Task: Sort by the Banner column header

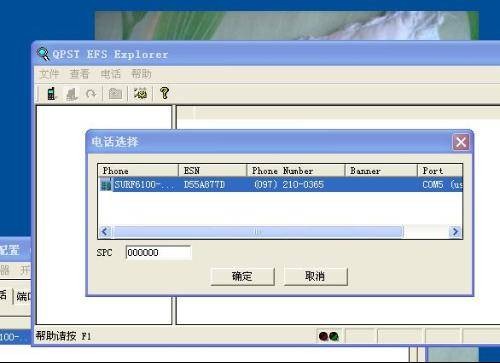Action: tap(381, 171)
